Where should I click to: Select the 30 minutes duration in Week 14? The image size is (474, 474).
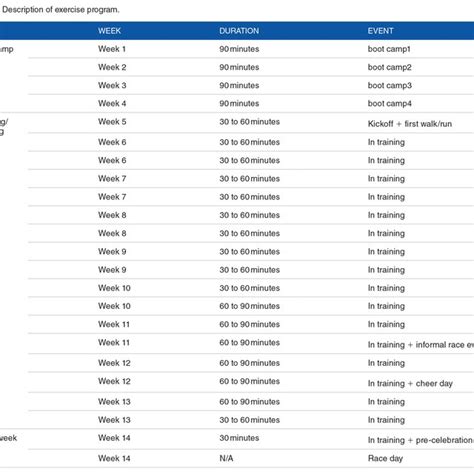pos(239,438)
